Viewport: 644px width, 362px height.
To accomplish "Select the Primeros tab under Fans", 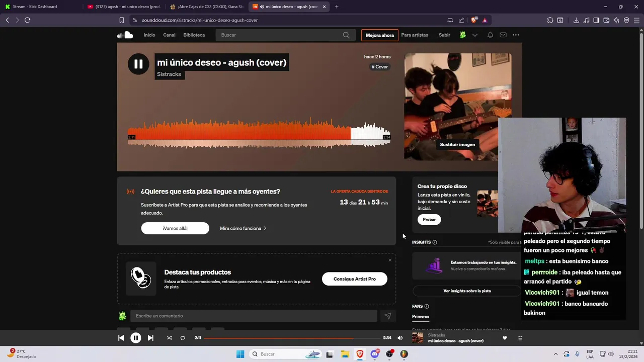I will click(x=421, y=317).
